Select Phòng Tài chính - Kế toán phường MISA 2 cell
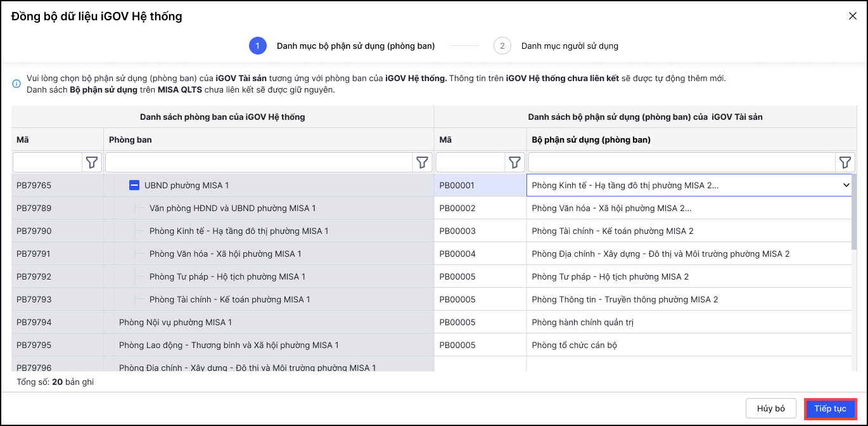868x426 pixels. point(613,231)
